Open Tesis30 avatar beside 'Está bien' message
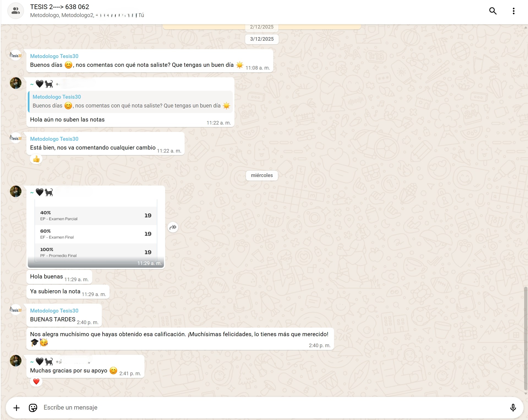Screen dimensions: 528x420 16,138
